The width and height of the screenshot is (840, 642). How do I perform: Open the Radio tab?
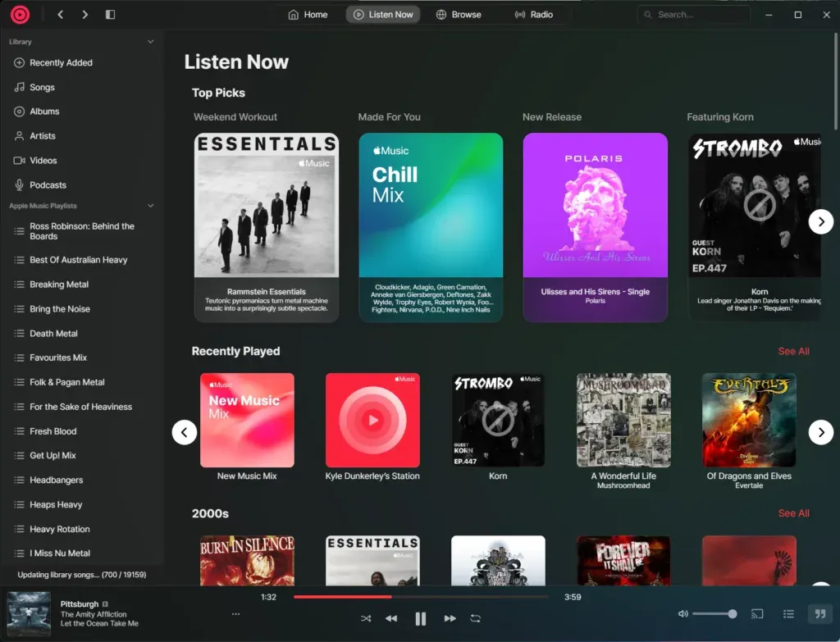click(x=533, y=15)
